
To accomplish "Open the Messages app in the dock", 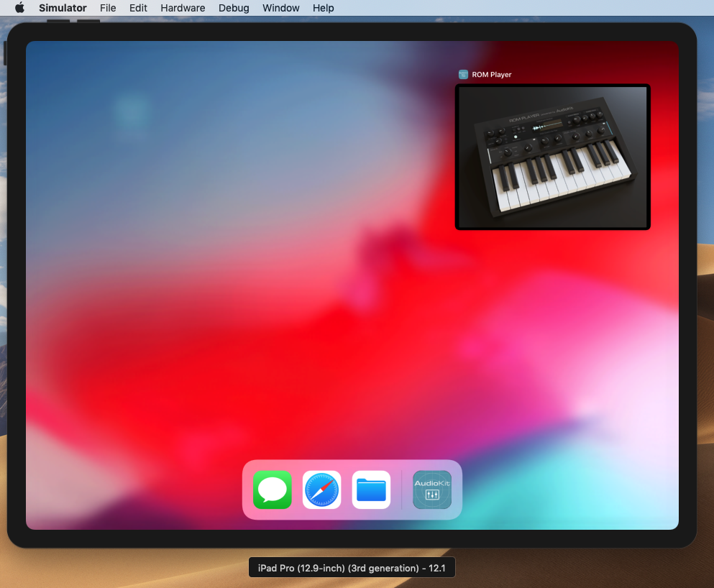I will point(273,490).
